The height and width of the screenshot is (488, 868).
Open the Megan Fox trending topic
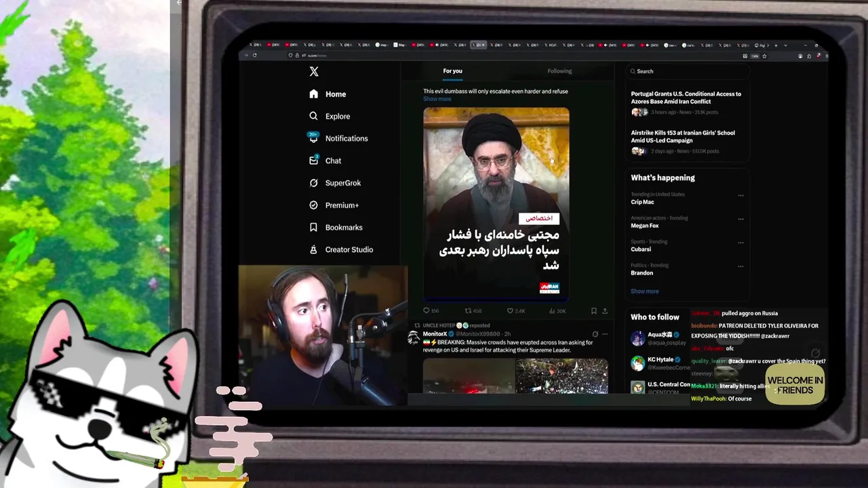686,222
